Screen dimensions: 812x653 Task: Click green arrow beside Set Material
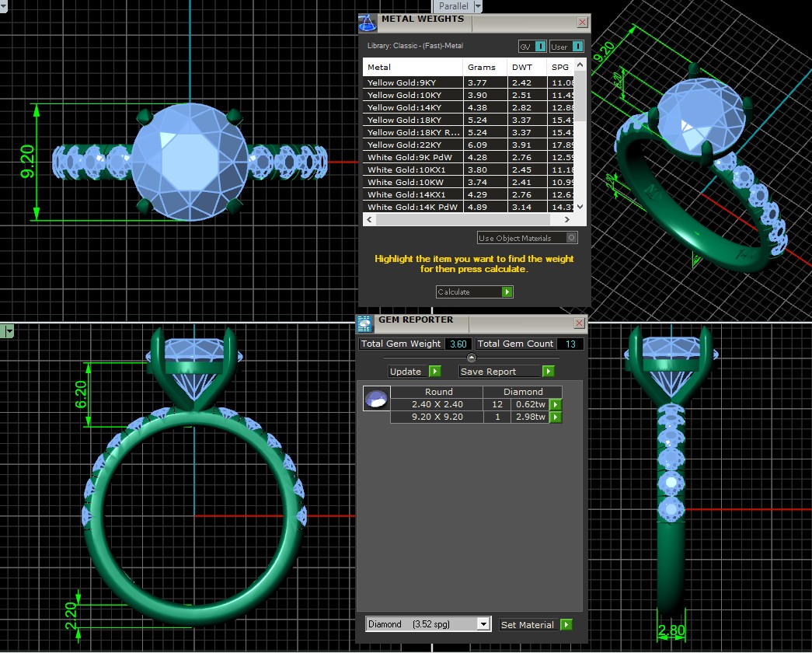pyautogui.click(x=566, y=624)
